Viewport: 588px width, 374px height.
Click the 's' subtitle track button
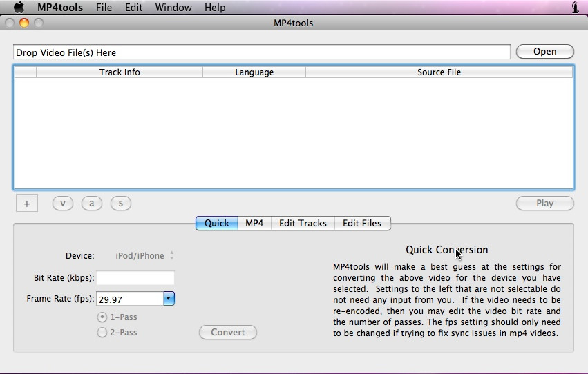pos(121,204)
